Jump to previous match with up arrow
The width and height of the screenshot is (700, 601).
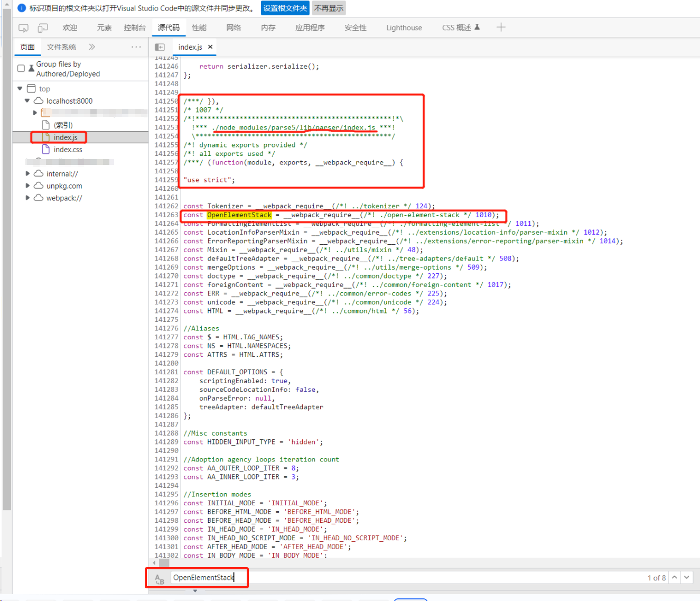point(674,577)
